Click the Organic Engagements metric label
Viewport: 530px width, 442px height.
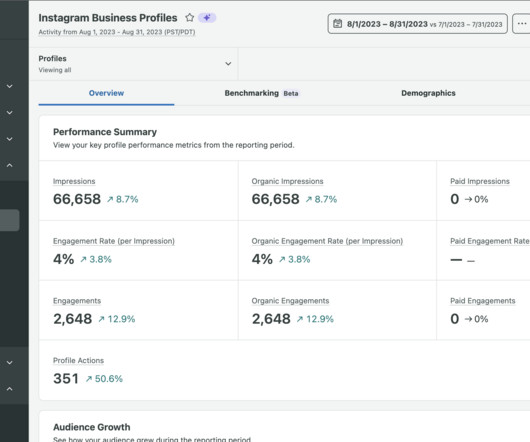290,301
